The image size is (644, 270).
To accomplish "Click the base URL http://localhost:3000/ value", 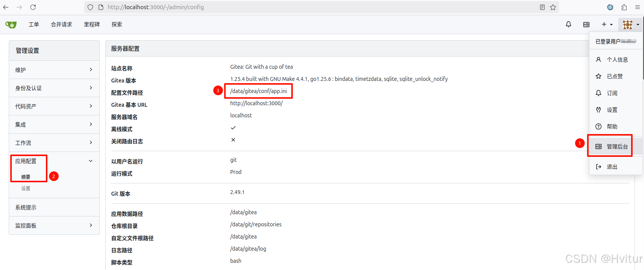I will coord(256,103).
